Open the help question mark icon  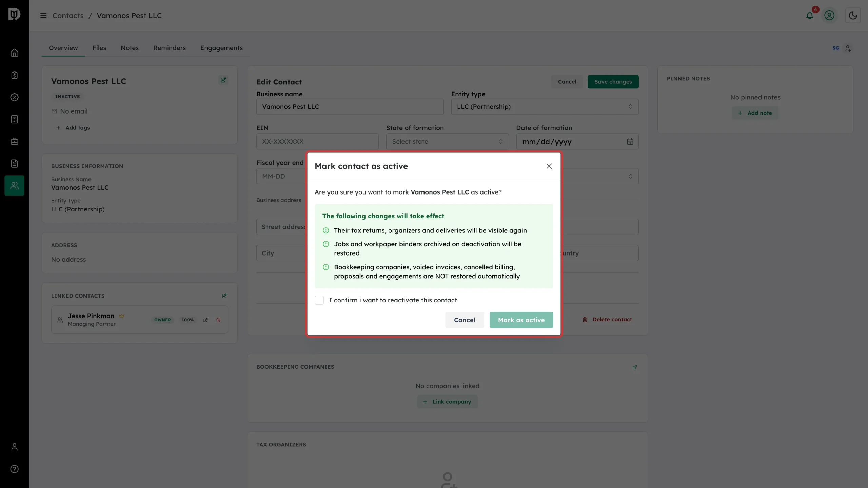coord(14,469)
